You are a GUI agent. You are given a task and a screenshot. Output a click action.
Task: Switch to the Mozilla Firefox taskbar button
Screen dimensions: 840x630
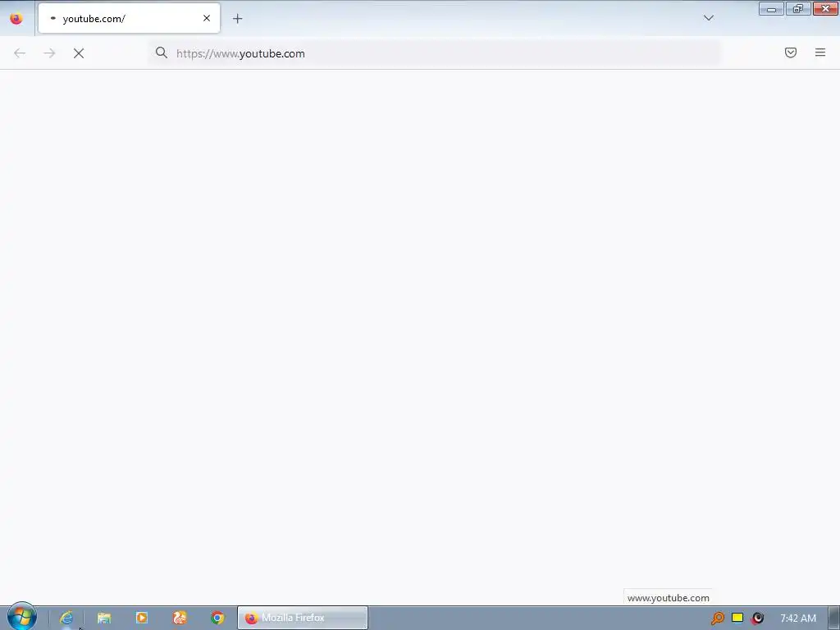point(303,618)
